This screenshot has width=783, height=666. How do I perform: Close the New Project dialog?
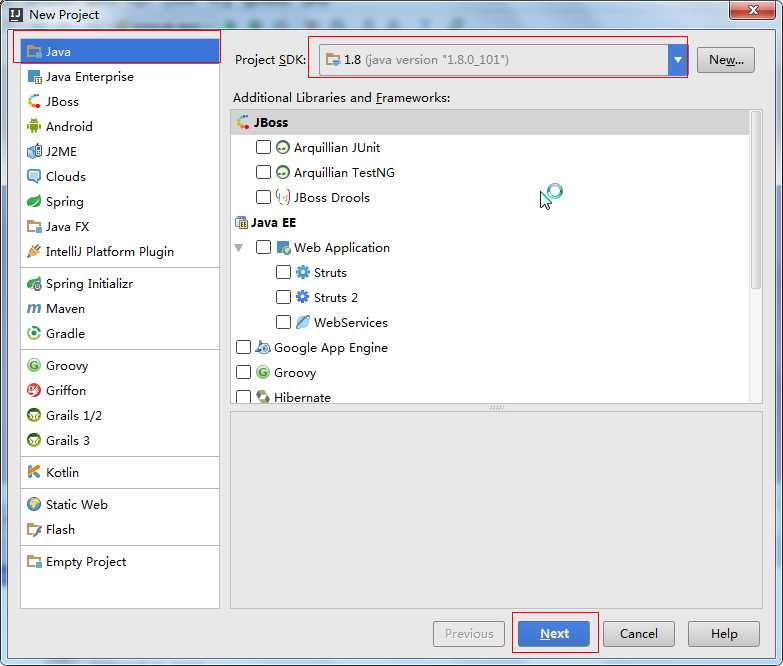click(753, 9)
